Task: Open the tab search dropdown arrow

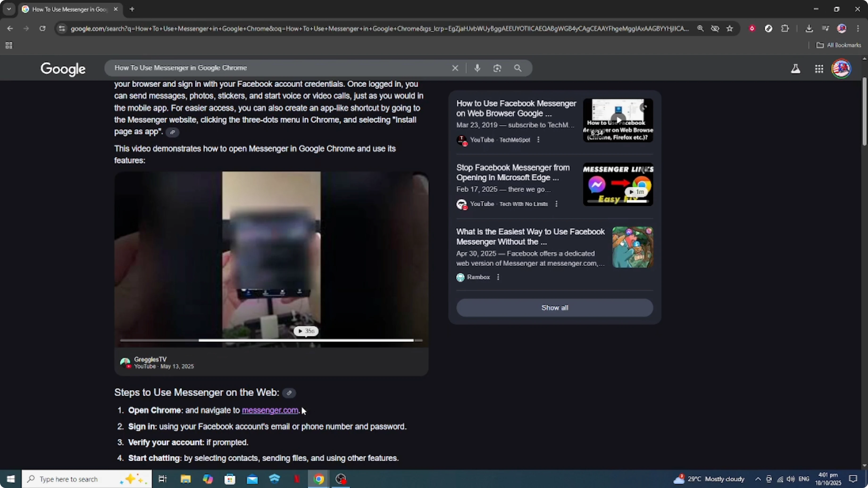Action: coord(9,9)
